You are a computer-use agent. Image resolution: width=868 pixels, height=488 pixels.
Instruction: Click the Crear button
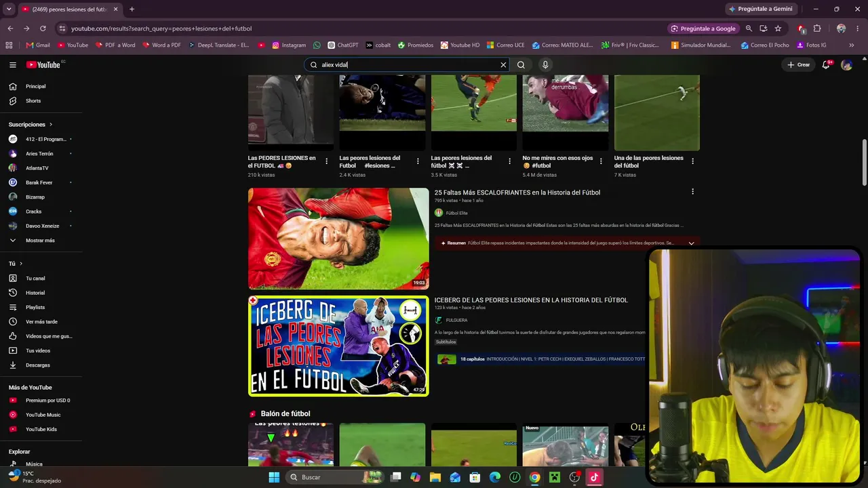(x=799, y=65)
